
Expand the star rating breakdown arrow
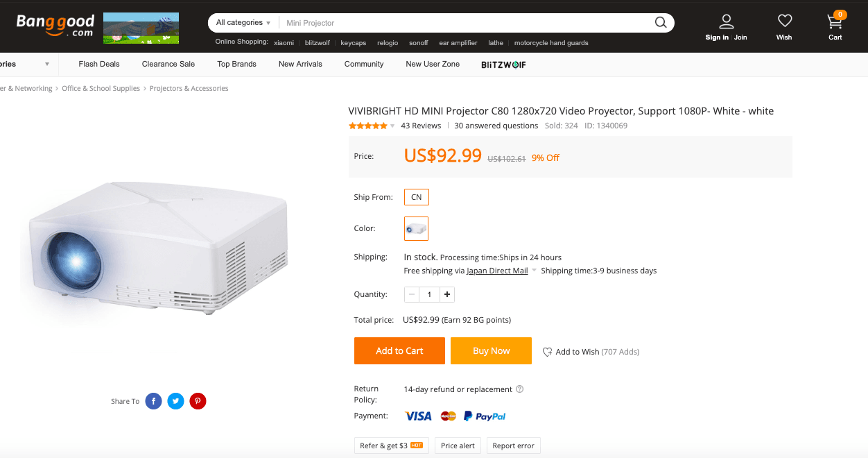coord(392,126)
